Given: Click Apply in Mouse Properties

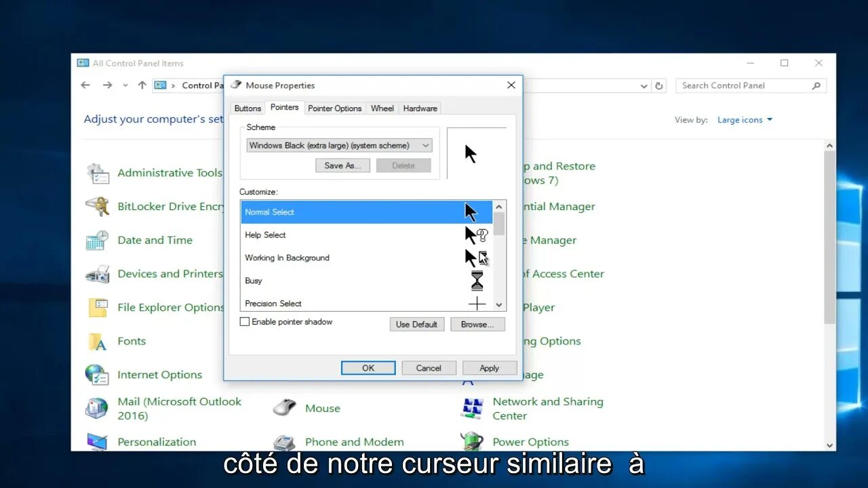Looking at the screenshot, I should coord(490,368).
